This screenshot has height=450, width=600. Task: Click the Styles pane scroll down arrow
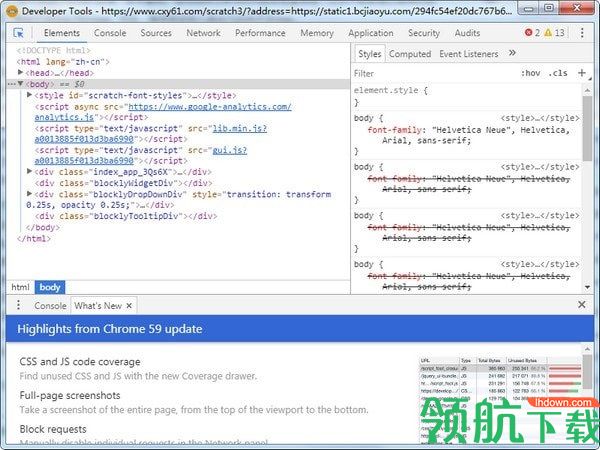point(587,287)
